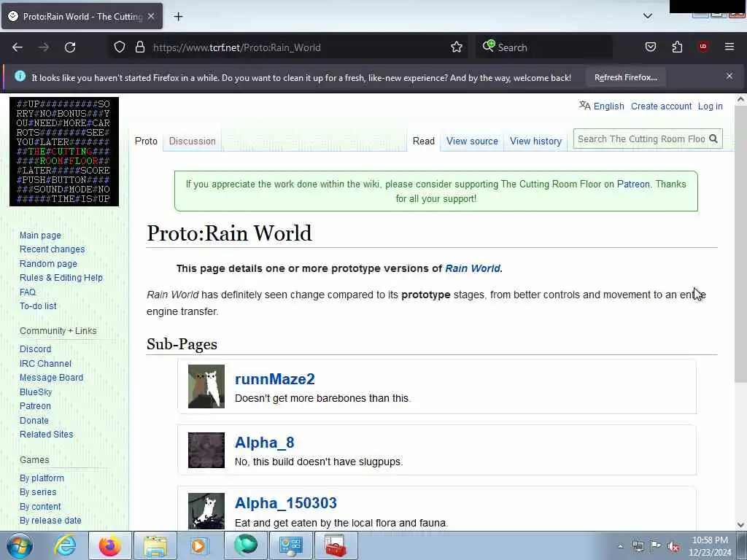Image resolution: width=747 pixels, height=560 pixels.
Task: Open a Random page
Action: coord(48,263)
